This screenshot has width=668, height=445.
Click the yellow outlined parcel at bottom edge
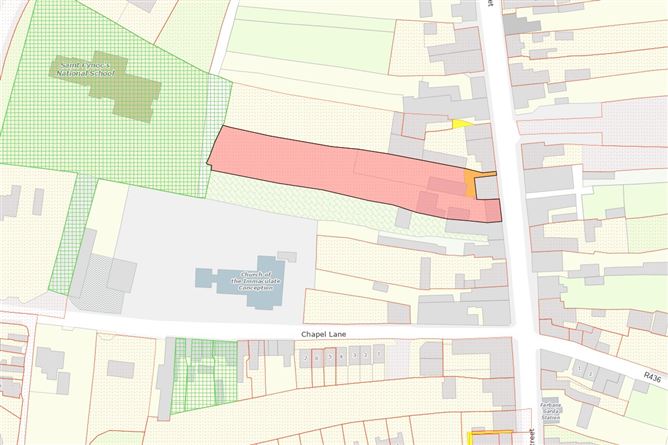492,437
